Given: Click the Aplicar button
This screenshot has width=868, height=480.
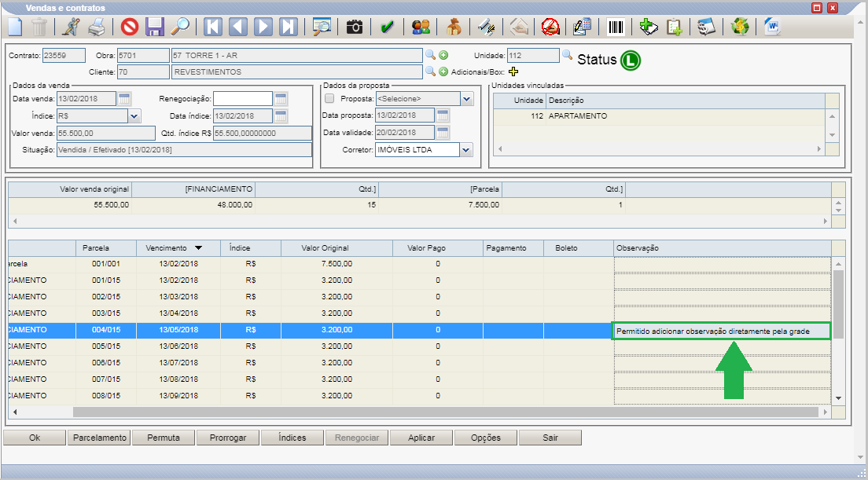Looking at the screenshot, I should (421, 438).
